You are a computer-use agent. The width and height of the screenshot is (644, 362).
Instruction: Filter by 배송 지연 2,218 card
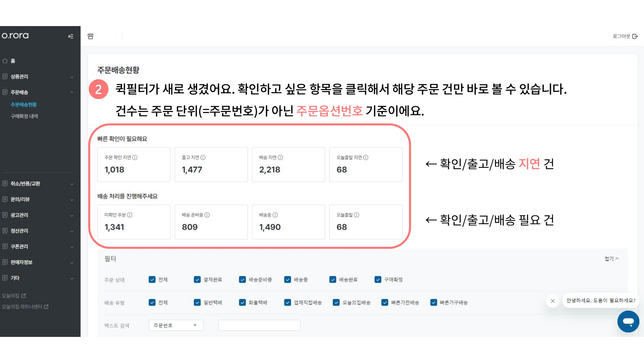[x=289, y=164]
